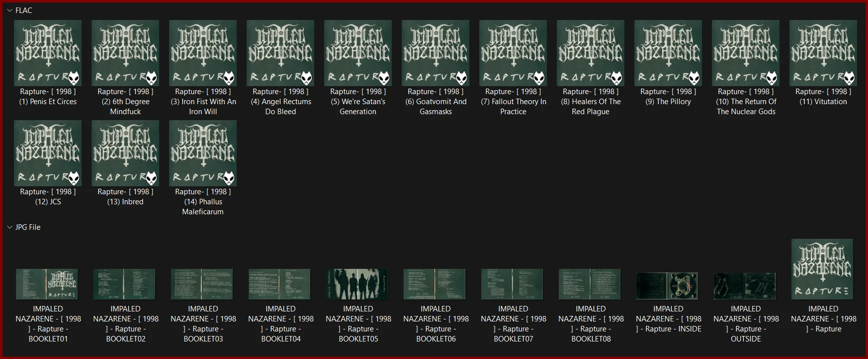The width and height of the screenshot is (868, 359).
Task: Select the track (3) Iron Fist With An Iron Will icon
Action: pos(203,53)
